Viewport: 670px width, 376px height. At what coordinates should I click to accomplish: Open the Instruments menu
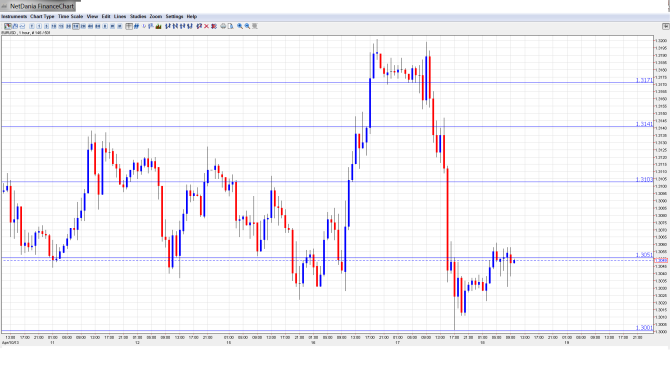pyautogui.click(x=14, y=17)
